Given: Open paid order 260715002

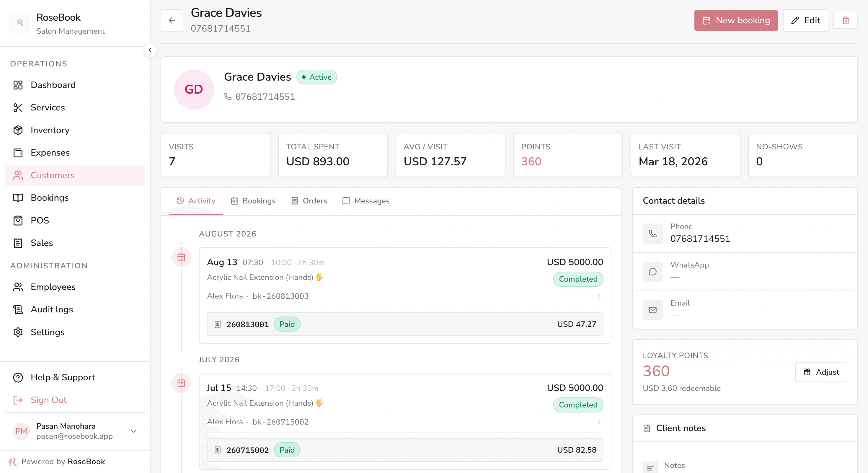Looking at the screenshot, I should pos(405,450).
